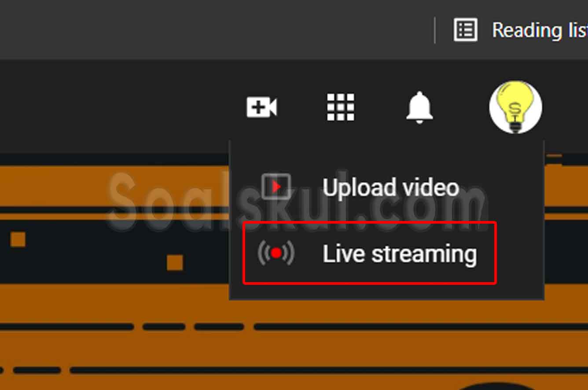Screen dimensions: 588x390
Task: Click empty area below Live streaming item
Action: pos(386,291)
